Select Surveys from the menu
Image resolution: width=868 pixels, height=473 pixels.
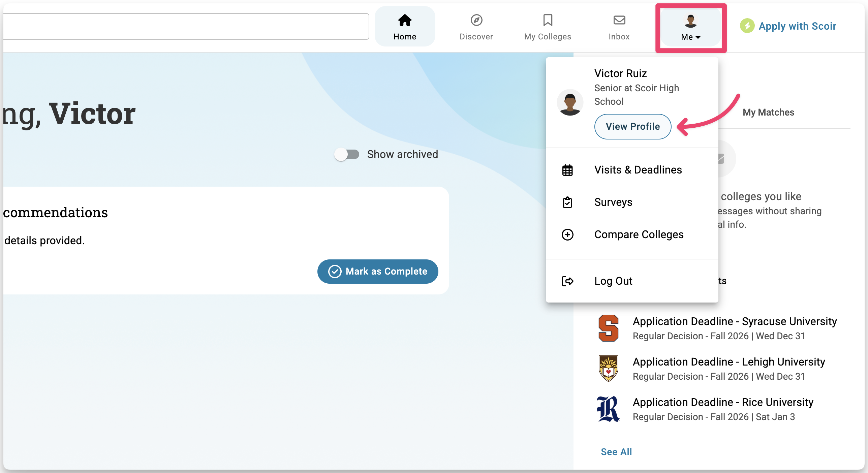pyautogui.click(x=613, y=202)
